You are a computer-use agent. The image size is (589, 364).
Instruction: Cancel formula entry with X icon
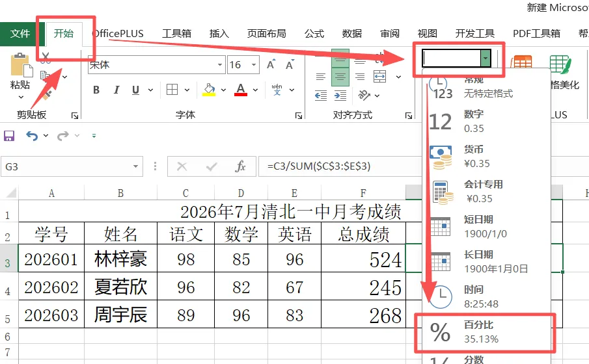click(182, 166)
